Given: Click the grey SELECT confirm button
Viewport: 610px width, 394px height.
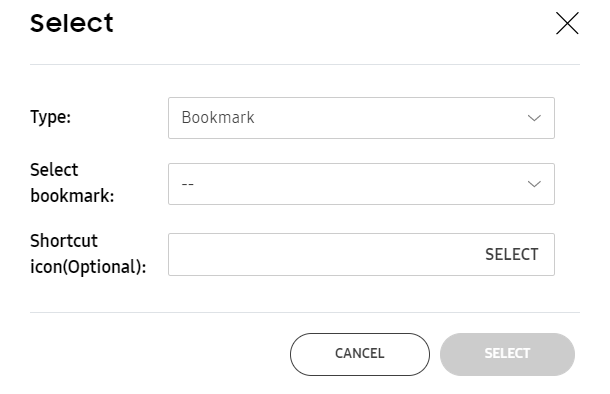Looking at the screenshot, I should point(507,354).
